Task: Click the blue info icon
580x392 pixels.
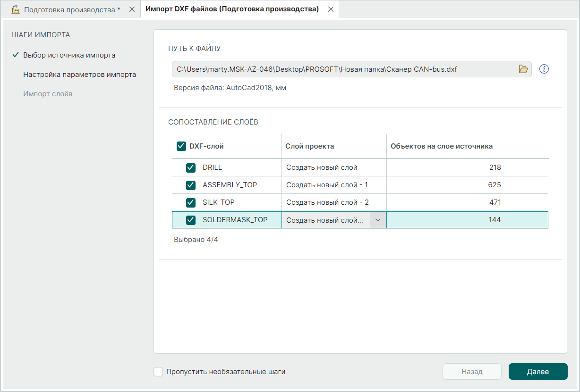Action: [x=544, y=69]
